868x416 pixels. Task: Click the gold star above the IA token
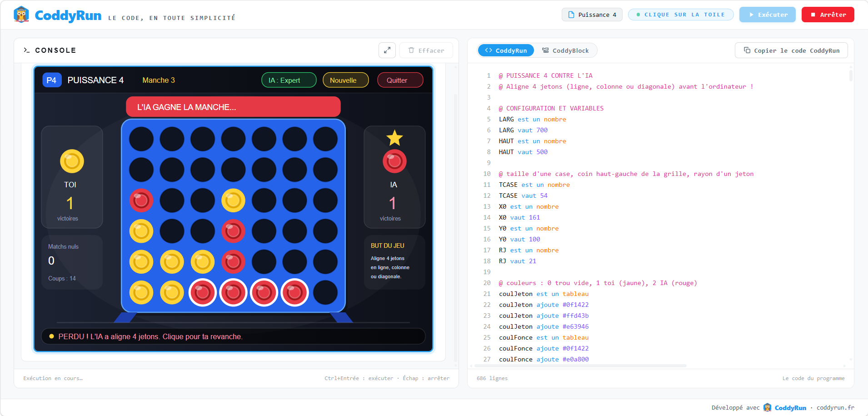[394, 138]
